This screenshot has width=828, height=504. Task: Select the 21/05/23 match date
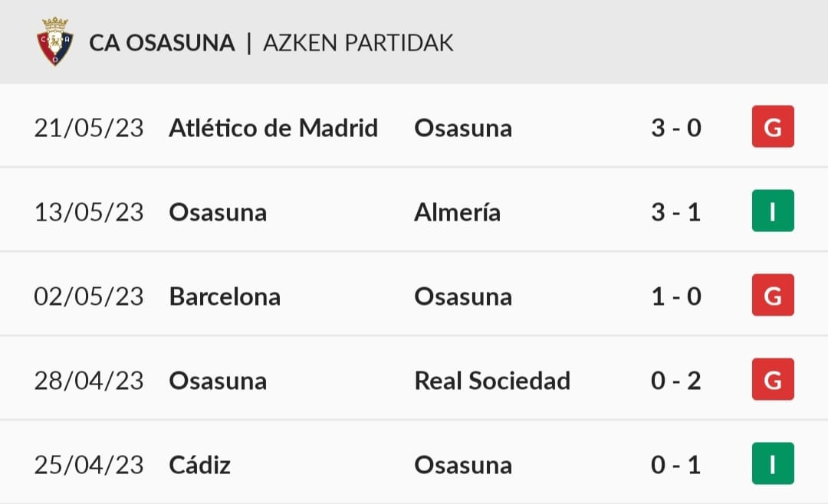click(x=89, y=128)
